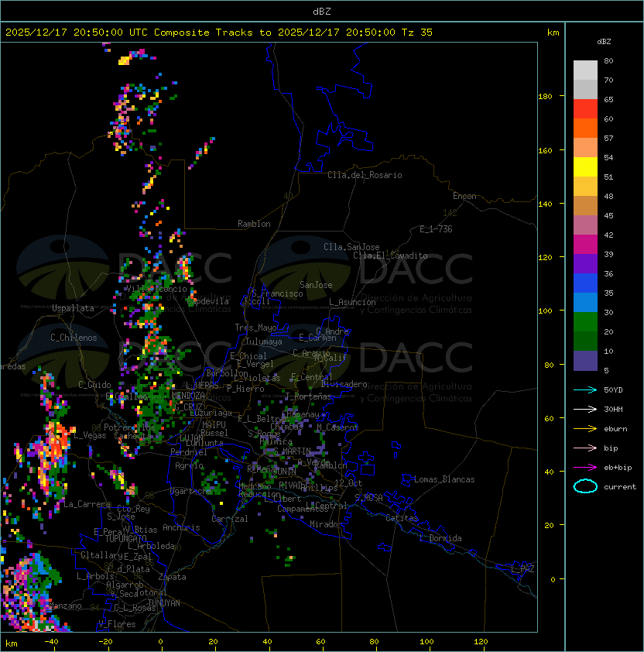Click the MENDOZA city label on map
Viewport: 644px width, 652px height.
188,395
